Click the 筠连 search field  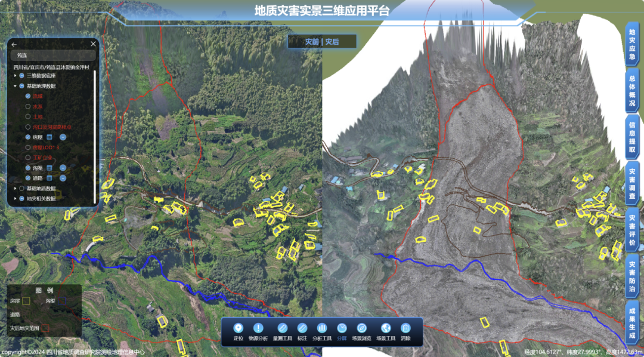[x=53, y=55]
